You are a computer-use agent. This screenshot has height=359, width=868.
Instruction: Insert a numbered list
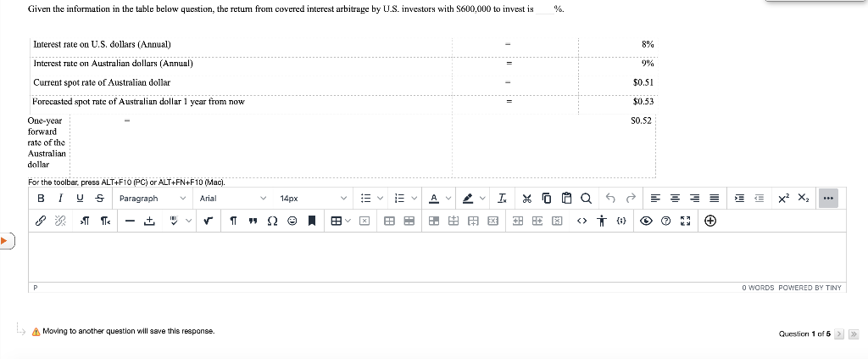click(399, 199)
